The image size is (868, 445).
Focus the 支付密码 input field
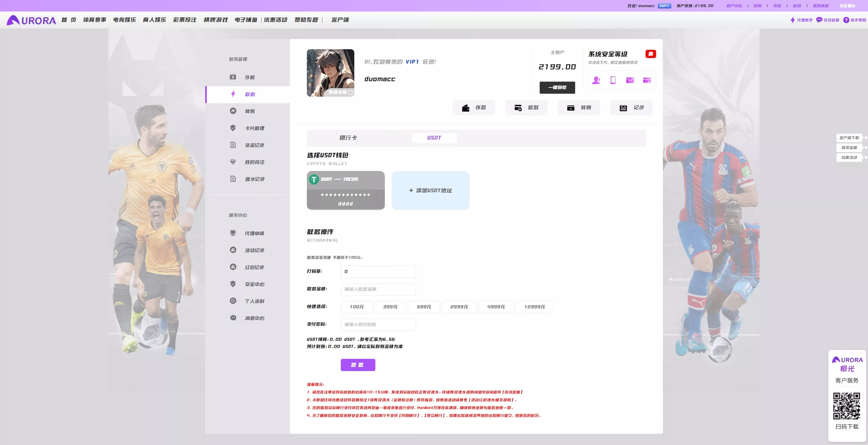point(378,325)
